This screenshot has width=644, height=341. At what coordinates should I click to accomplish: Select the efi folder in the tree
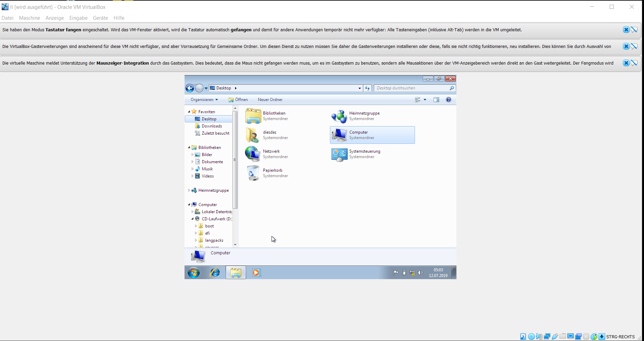204,233
